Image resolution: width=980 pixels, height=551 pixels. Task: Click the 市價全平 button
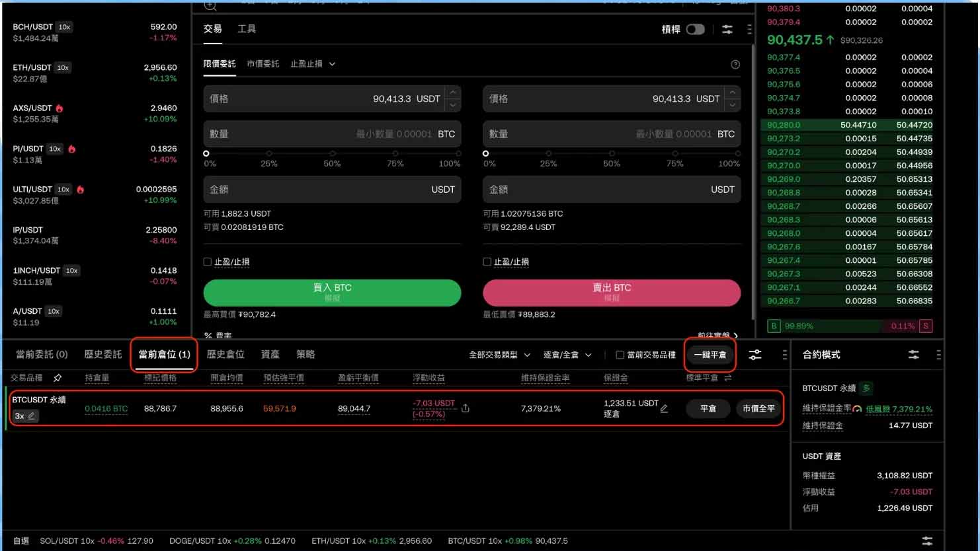point(758,408)
